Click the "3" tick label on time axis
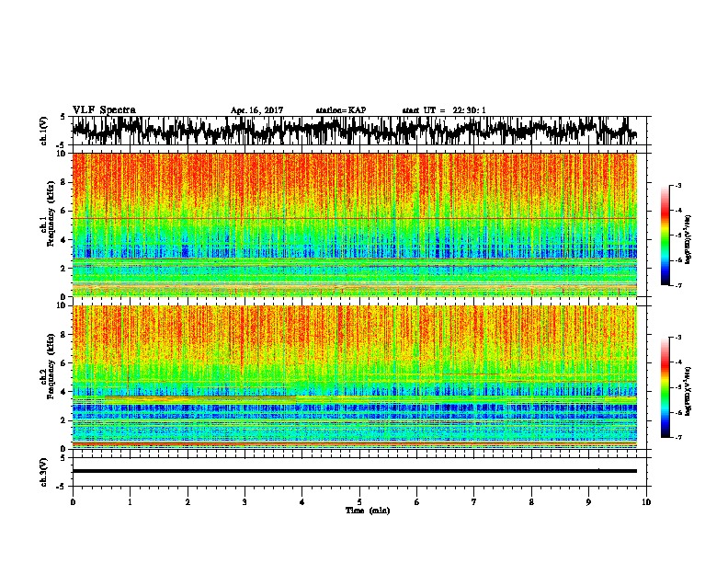728x563 pixels. pyautogui.click(x=245, y=502)
